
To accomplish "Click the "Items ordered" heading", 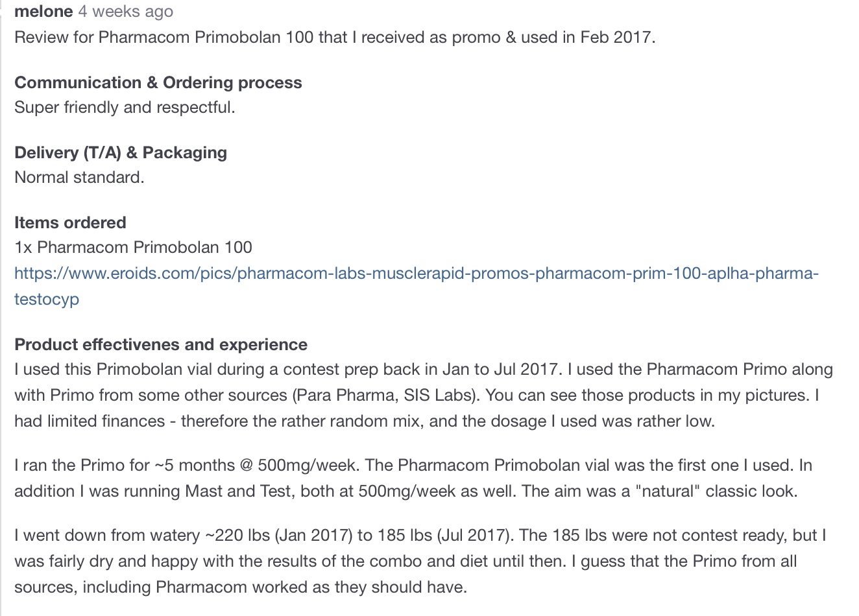I will point(70,222).
